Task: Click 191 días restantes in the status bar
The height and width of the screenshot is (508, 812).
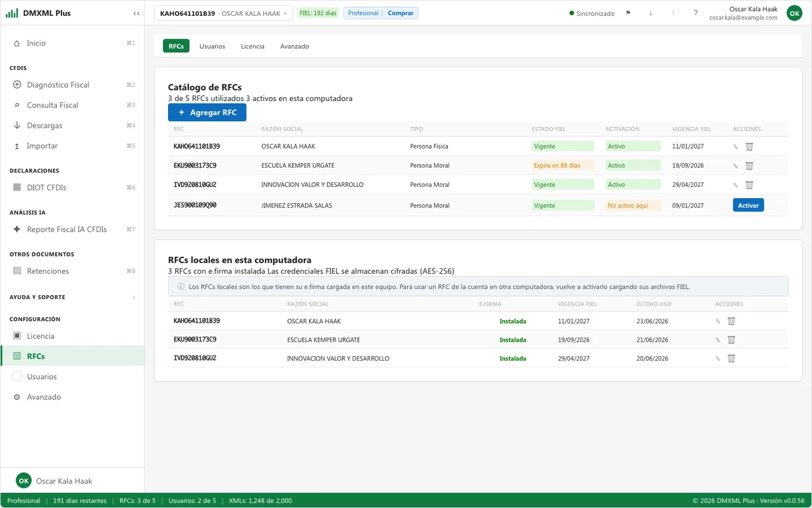Action: (80, 500)
